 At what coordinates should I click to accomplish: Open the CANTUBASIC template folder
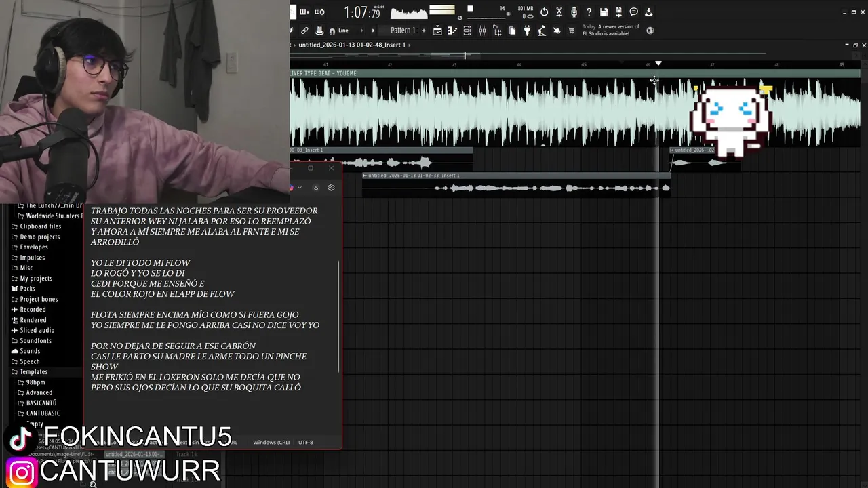[x=38, y=413]
